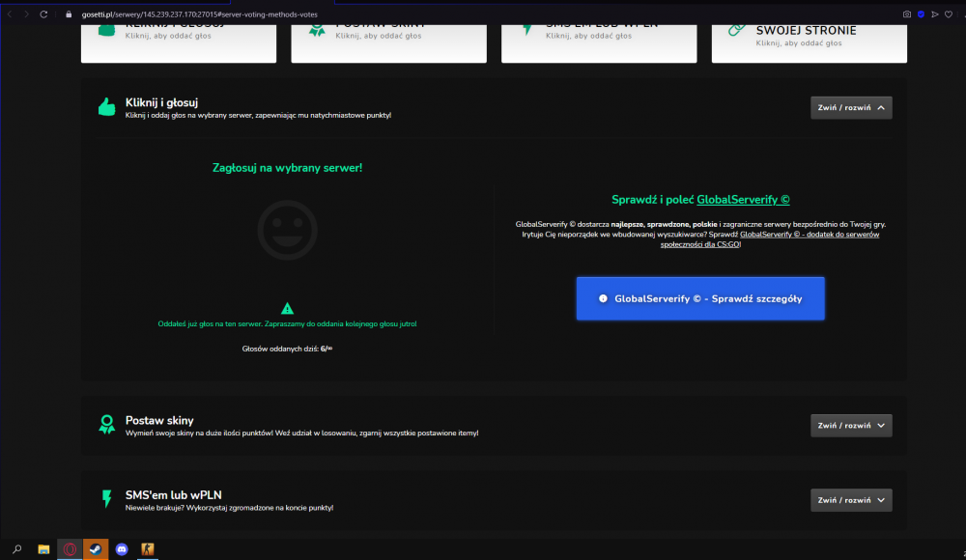Viewport: 966px width, 560px height.
Task: Click the camera snapshot icon in address bar
Action: (x=907, y=14)
